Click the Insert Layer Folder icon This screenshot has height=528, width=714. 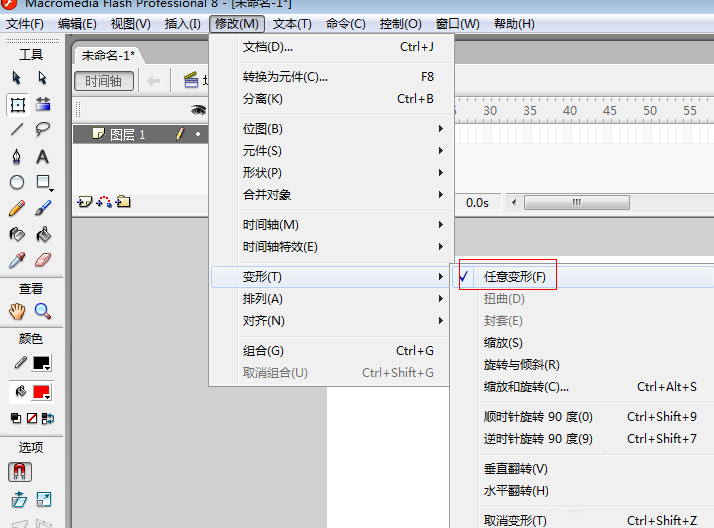tap(123, 201)
